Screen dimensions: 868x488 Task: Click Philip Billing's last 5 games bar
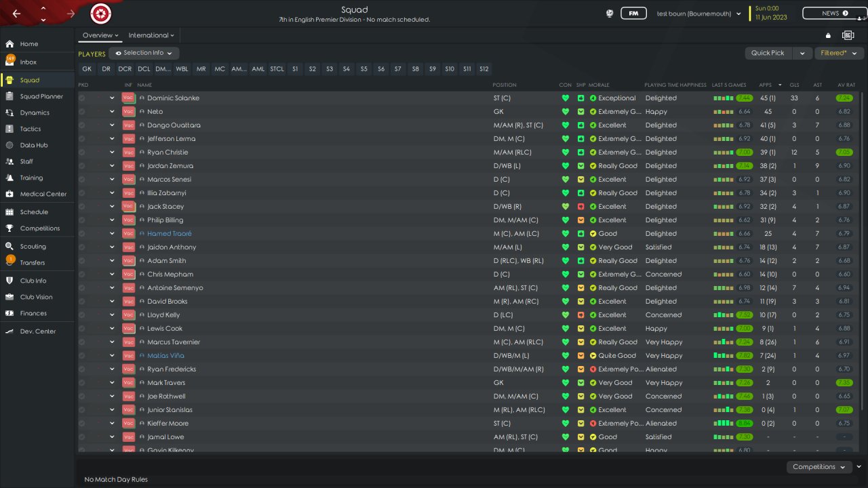pyautogui.click(x=723, y=220)
